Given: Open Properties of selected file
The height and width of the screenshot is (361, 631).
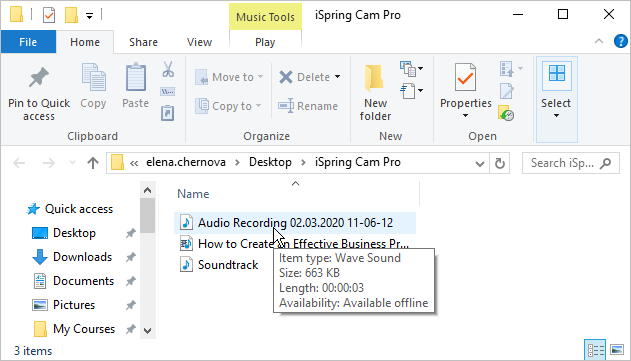Looking at the screenshot, I should [466, 85].
